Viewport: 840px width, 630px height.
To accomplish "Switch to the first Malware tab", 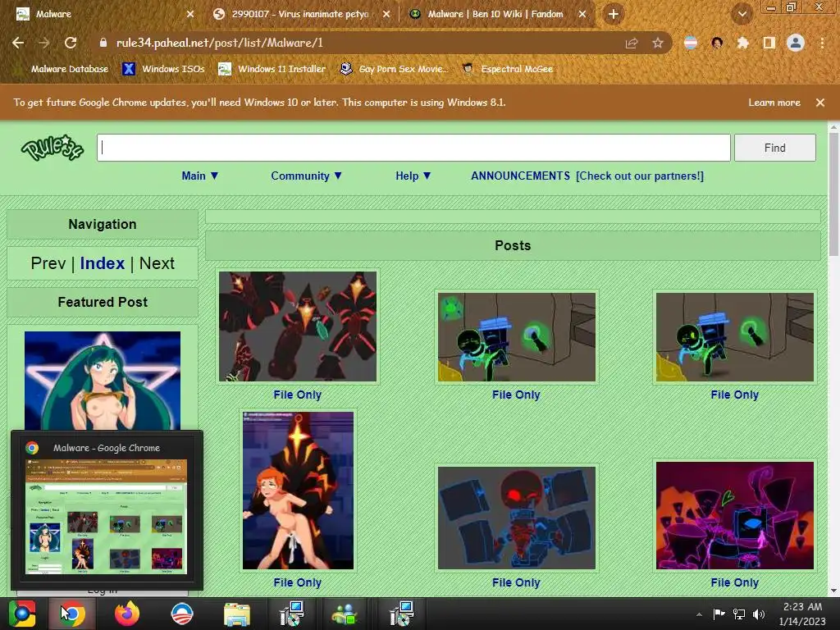I will click(104, 14).
